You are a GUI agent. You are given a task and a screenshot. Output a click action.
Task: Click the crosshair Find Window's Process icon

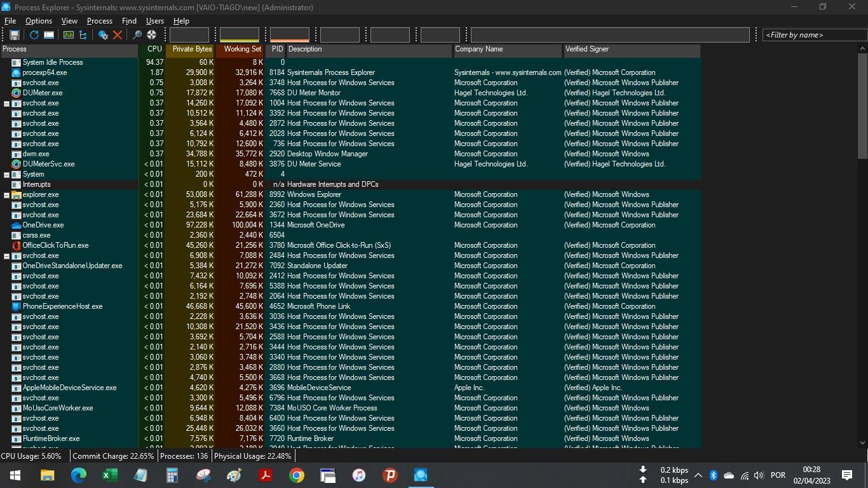coord(151,35)
